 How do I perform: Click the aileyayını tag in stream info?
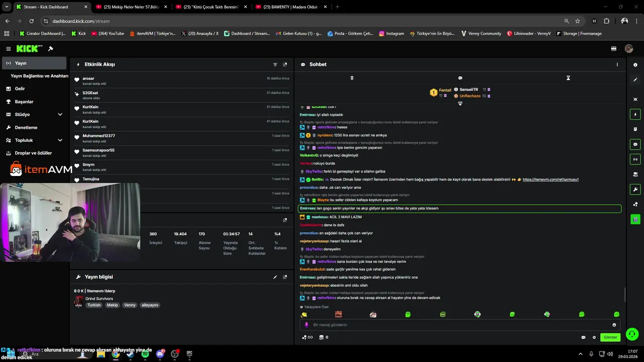click(150, 305)
